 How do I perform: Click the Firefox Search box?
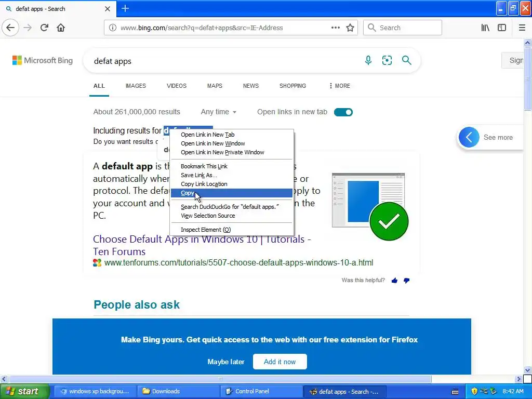(x=403, y=28)
